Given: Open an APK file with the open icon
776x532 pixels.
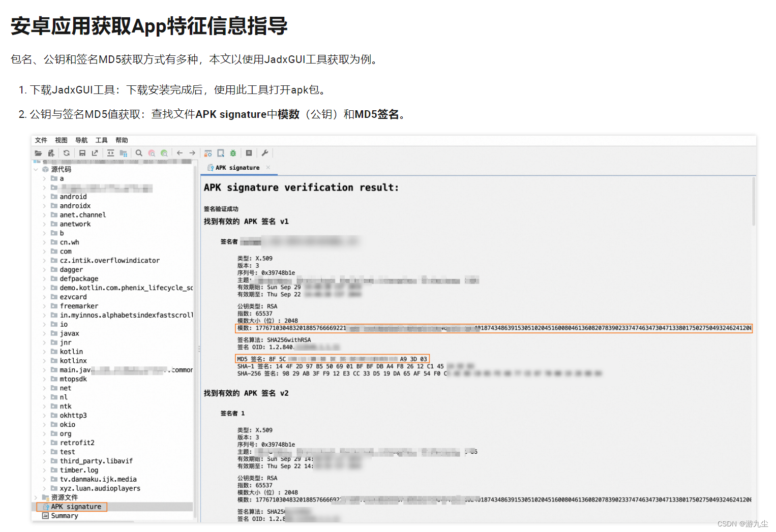Looking at the screenshot, I should point(38,153).
